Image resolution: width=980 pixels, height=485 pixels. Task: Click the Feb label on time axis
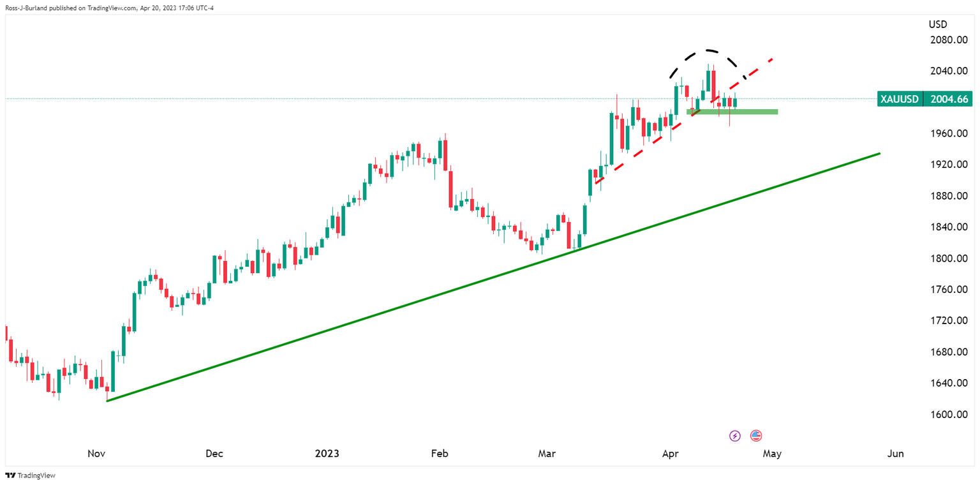click(440, 454)
